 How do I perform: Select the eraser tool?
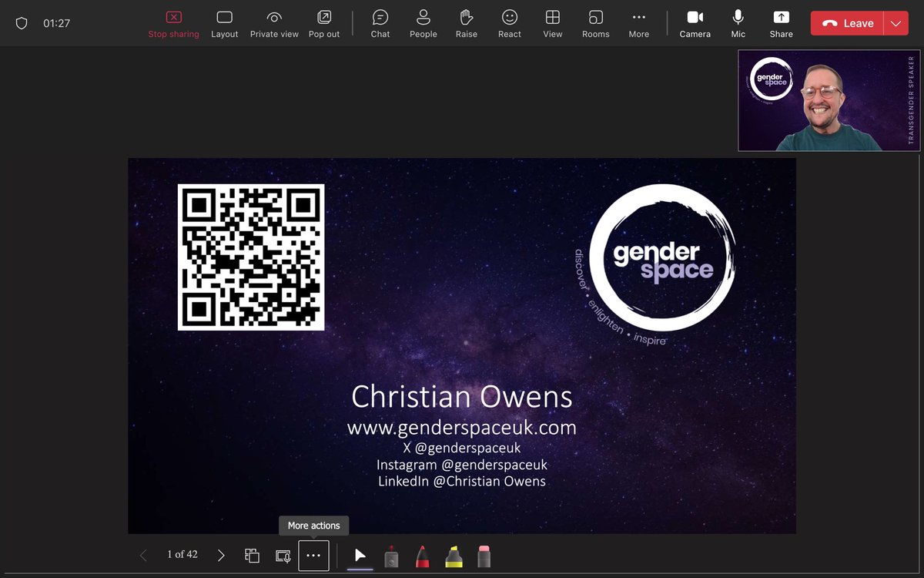click(484, 556)
